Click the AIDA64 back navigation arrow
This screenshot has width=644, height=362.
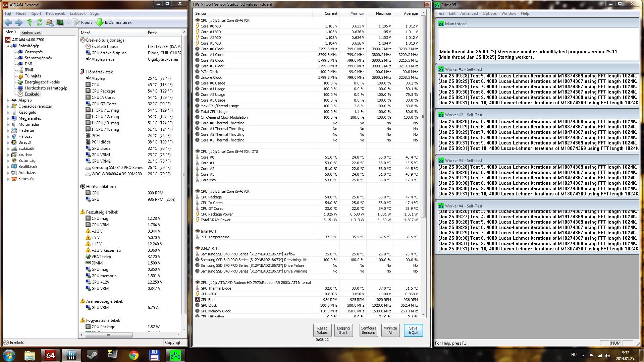pyautogui.click(x=9, y=22)
